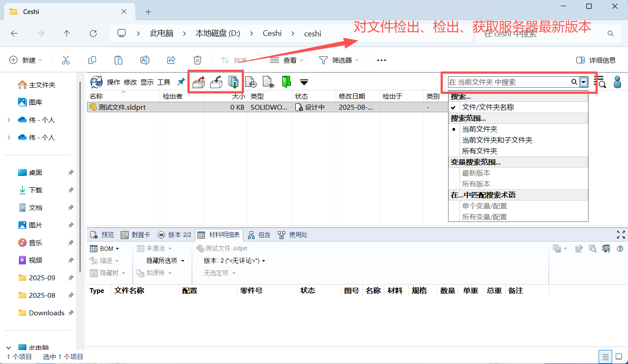The height and width of the screenshot is (364, 628).
Task: Switch to the 包含 tab
Action: pyautogui.click(x=259, y=235)
